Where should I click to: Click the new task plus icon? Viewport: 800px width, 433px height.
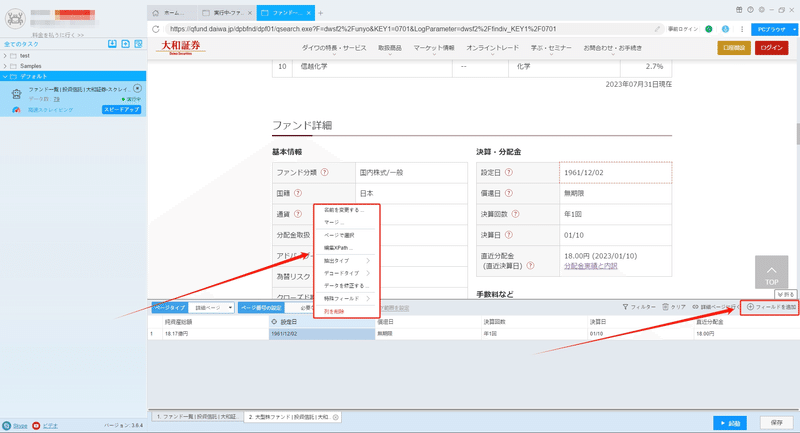126,44
